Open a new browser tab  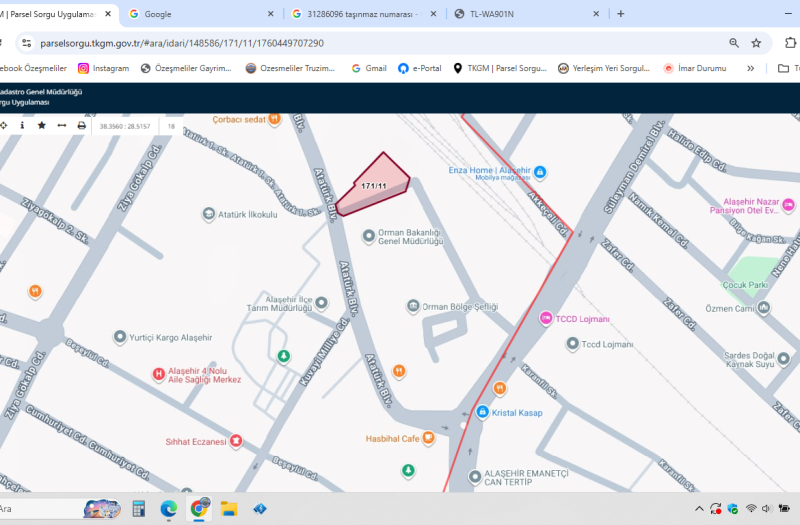(621, 14)
